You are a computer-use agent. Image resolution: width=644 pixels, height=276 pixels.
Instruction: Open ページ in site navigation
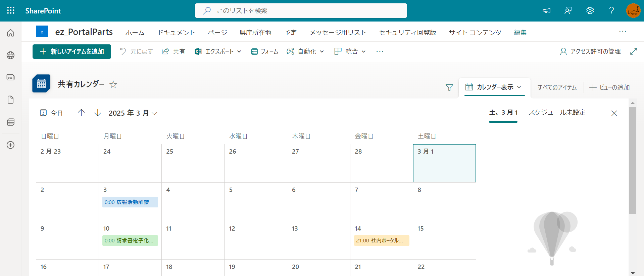point(217,33)
